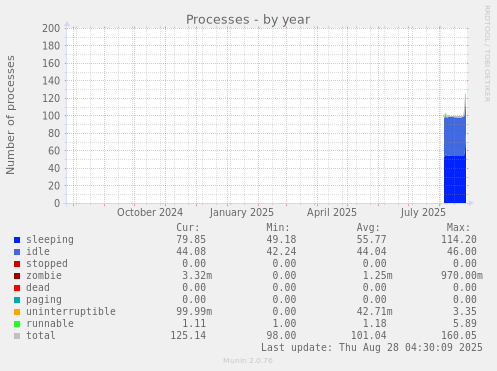Click the total current value 125.14
This screenshot has height=371, width=497.
click(x=188, y=336)
